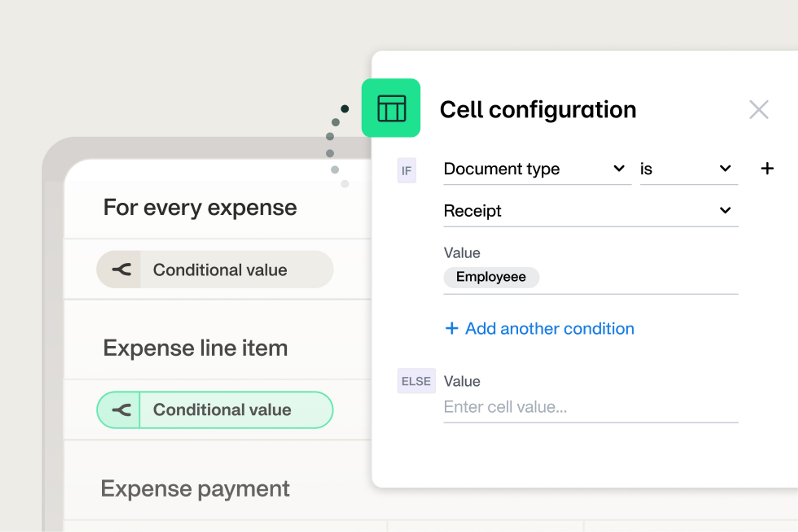Click the Employeee value chip

tap(491, 277)
